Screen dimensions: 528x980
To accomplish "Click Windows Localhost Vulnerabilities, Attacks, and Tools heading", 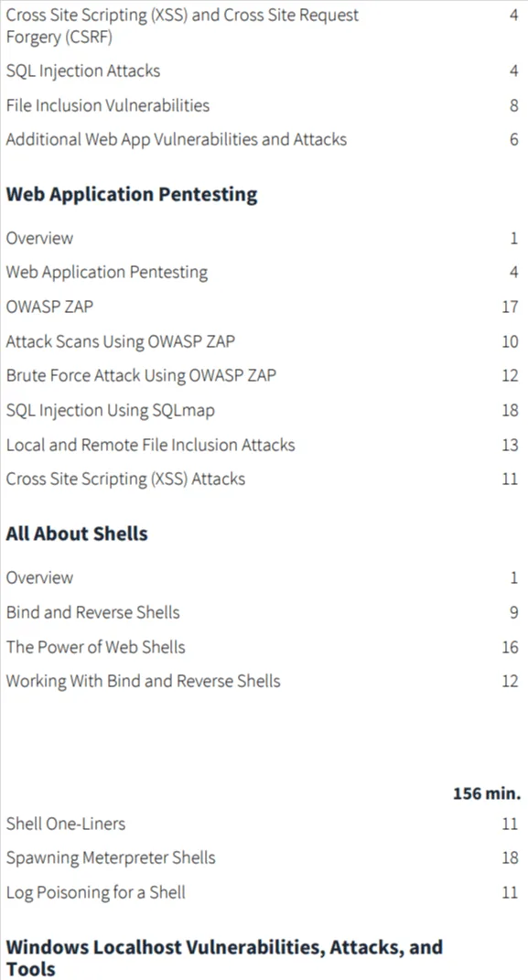I will 224,957.
